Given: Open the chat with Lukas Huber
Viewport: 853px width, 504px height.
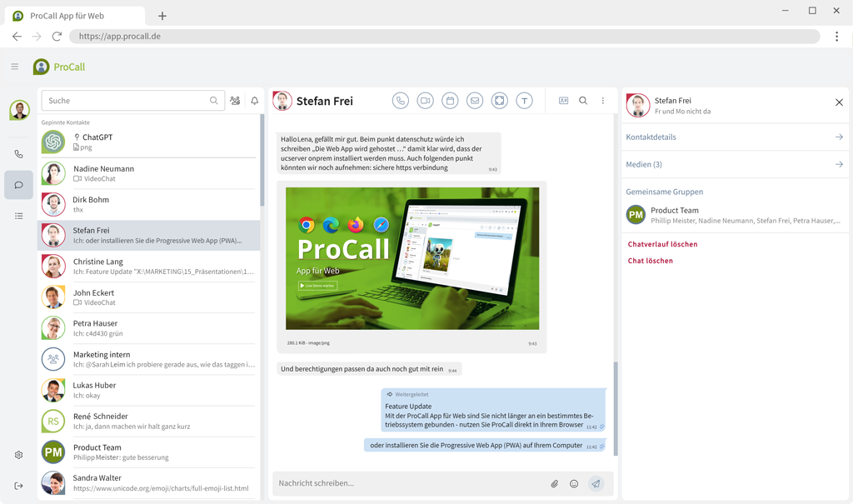Looking at the screenshot, I should 148,390.
